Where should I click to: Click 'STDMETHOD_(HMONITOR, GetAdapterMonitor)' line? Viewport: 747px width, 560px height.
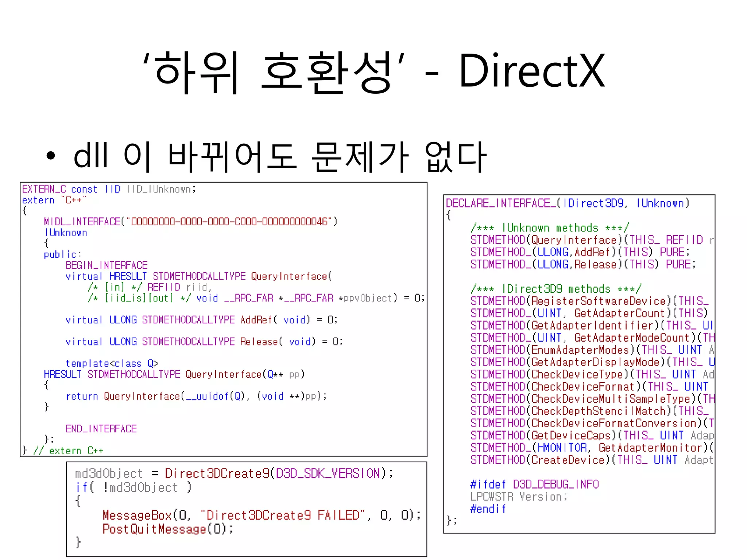click(592, 448)
